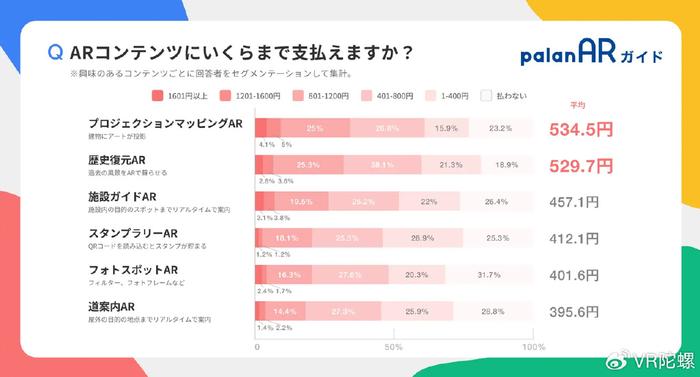Click the 道案内AR row label

(111, 306)
